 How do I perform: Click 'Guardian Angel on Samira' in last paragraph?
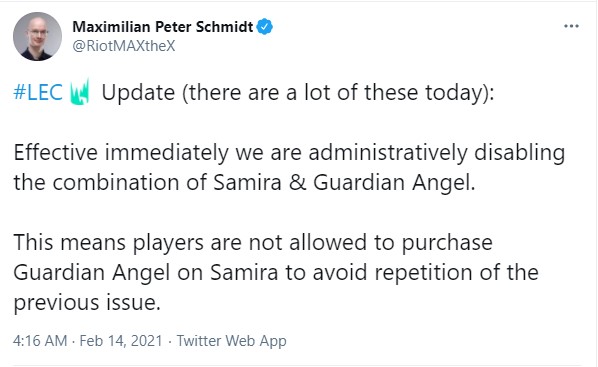click(146, 272)
